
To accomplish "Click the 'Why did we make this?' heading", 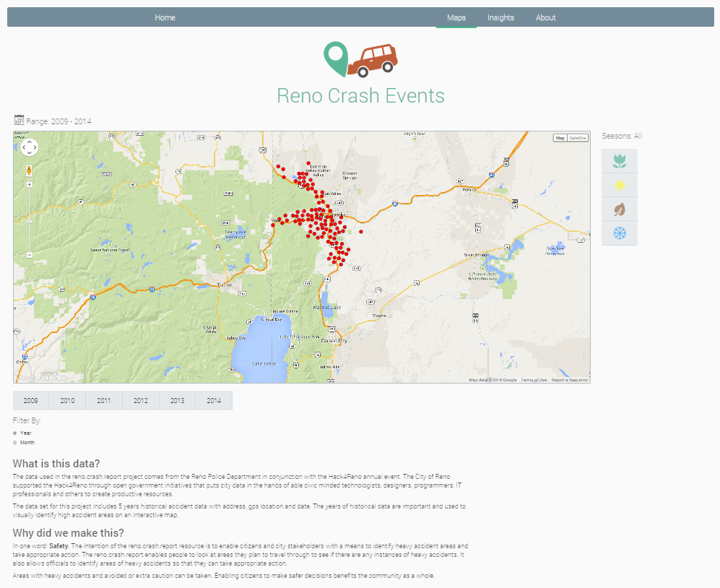I will click(69, 533).
